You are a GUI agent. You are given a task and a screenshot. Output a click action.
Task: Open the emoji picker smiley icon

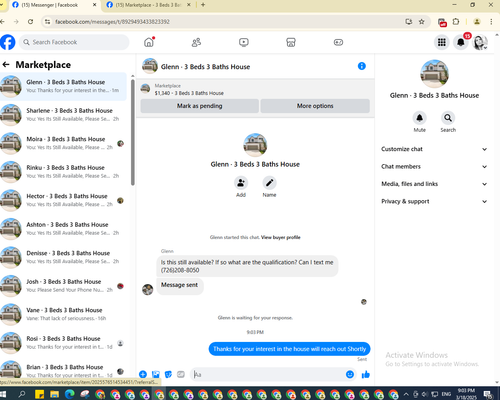coord(350,374)
